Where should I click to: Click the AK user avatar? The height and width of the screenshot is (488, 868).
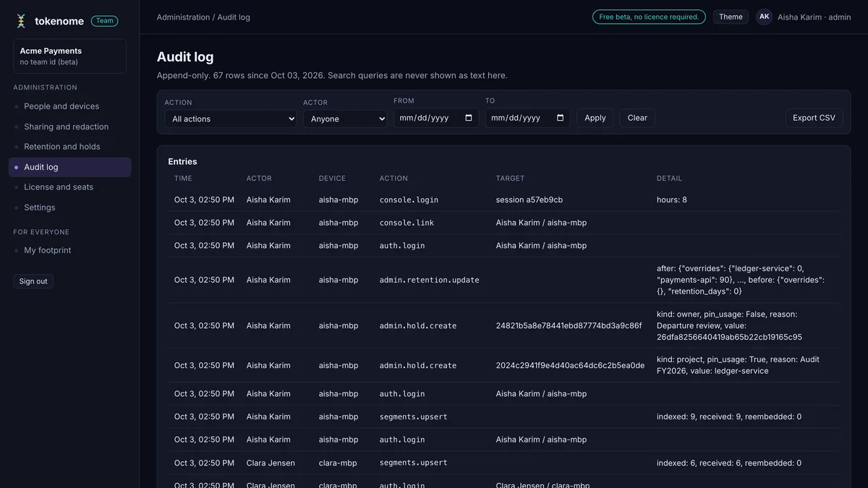[x=764, y=17]
